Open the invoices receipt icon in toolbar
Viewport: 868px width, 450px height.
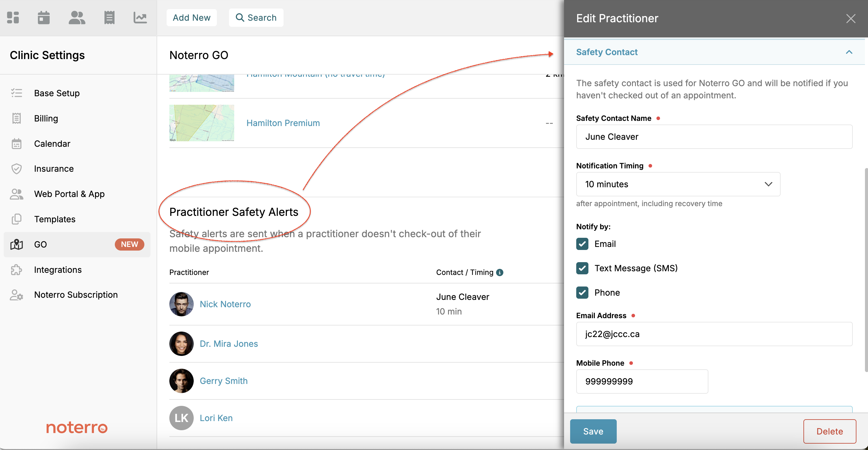(109, 18)
